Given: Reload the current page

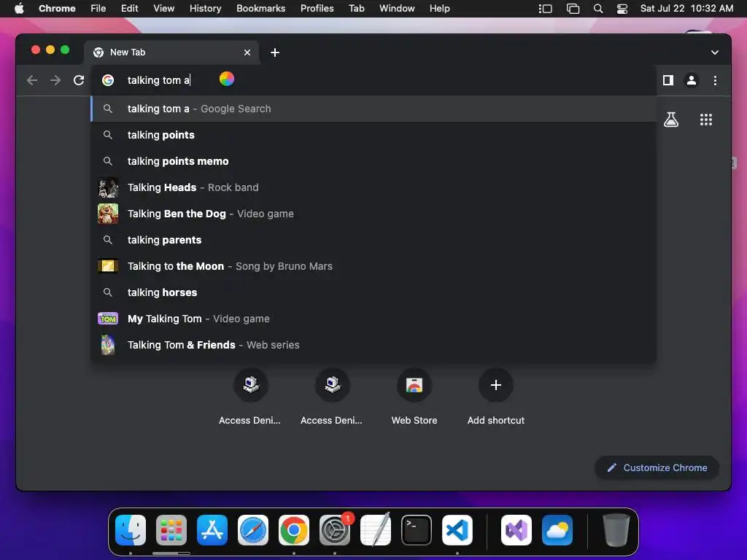Looking at the screenshot, I should [x=79, y=80].
